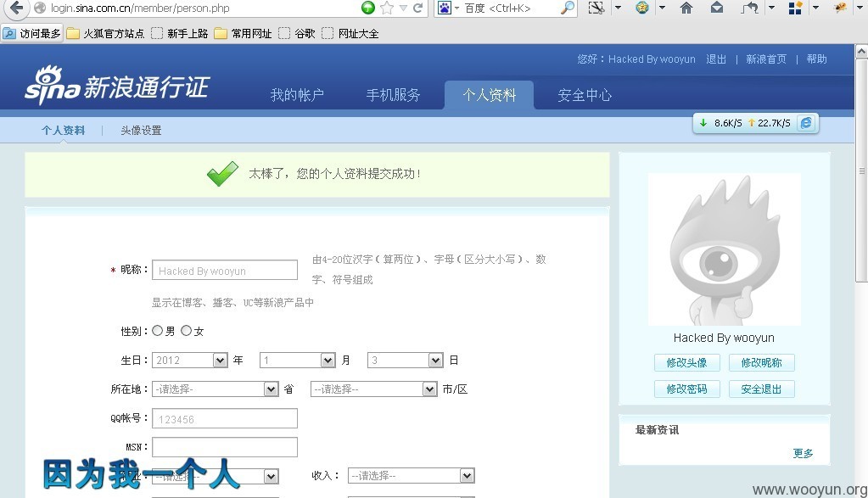Open the 省 province dropdown
This screenshot has width=868, height=498.
point(216,389)
